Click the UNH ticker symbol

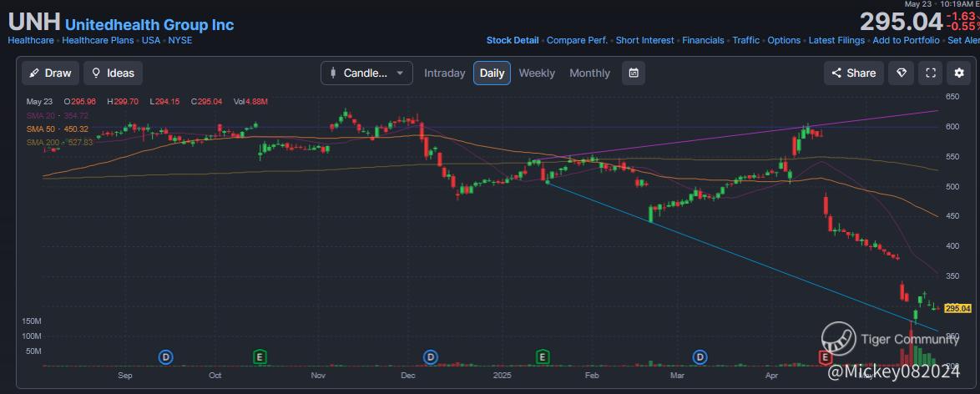(x=33, y=23)
